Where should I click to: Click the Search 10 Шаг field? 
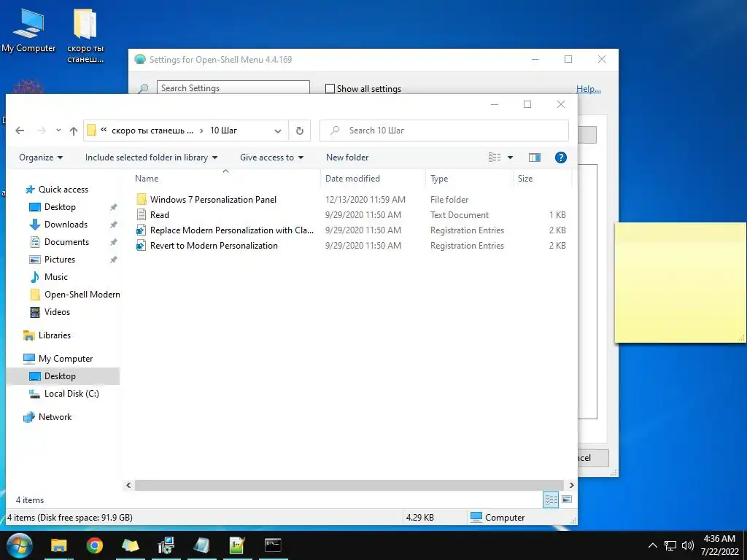click(444, 131)
